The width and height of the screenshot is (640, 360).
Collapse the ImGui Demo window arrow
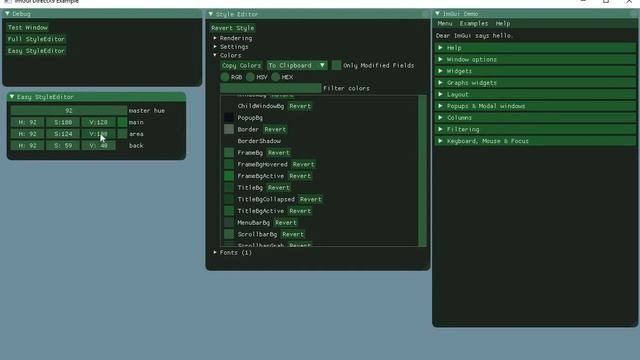pyautogui.click(x=438, y=13)
